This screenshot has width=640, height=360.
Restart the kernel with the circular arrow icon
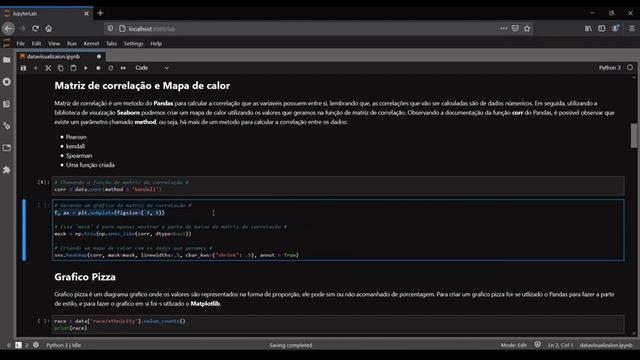pos(111,68)
